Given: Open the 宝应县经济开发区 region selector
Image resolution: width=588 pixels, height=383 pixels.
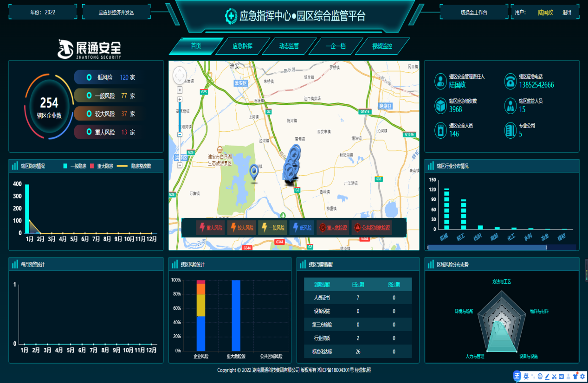Looking at the screenshot, I should pos(116,12).
